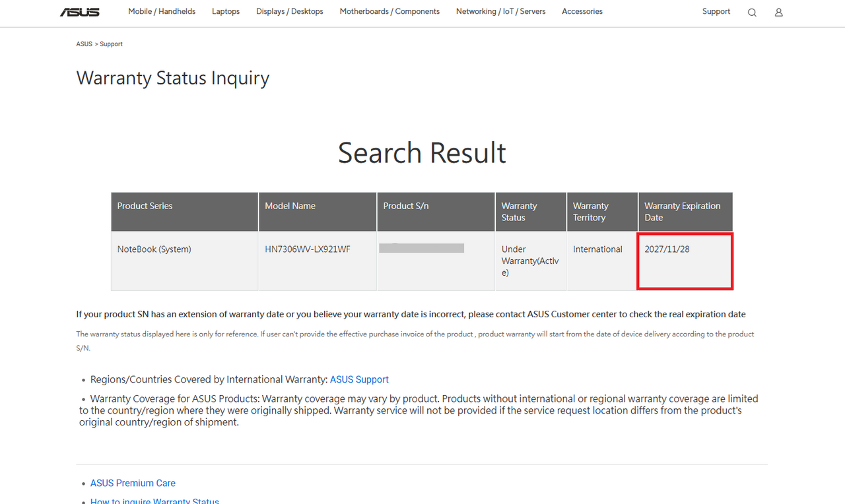
Task: Click the Model Name column header
Action: click(x=318, y=212)
